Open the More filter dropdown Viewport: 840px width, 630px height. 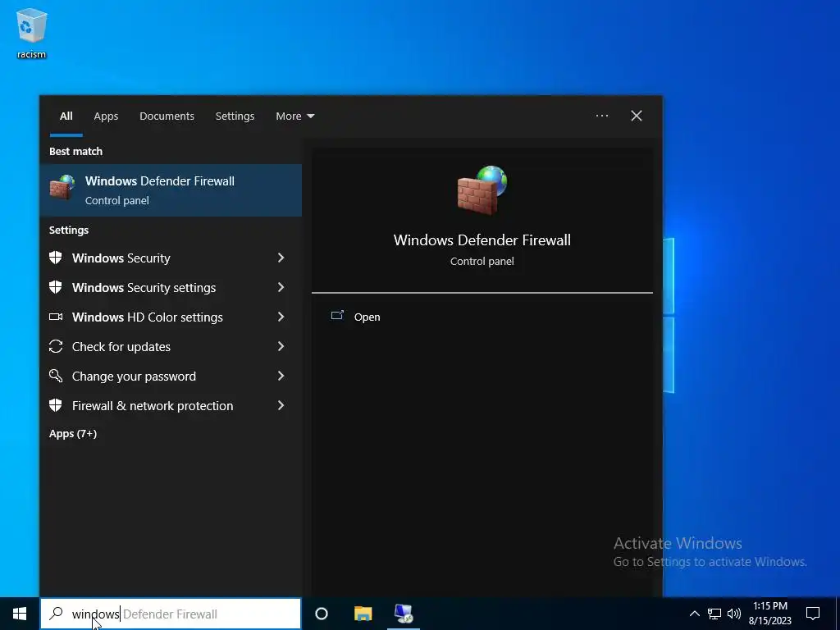(x=294, y=116)
